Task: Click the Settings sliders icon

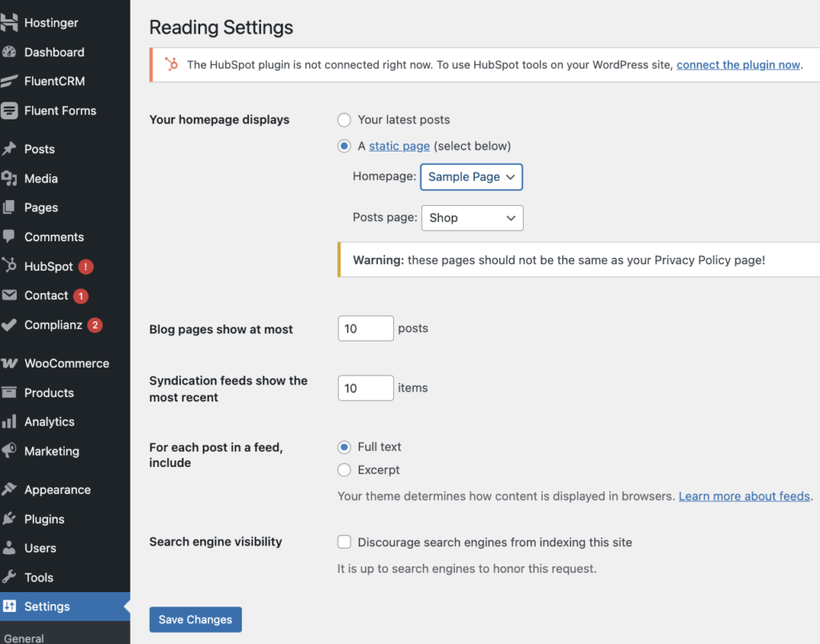Action: point(10,606)
